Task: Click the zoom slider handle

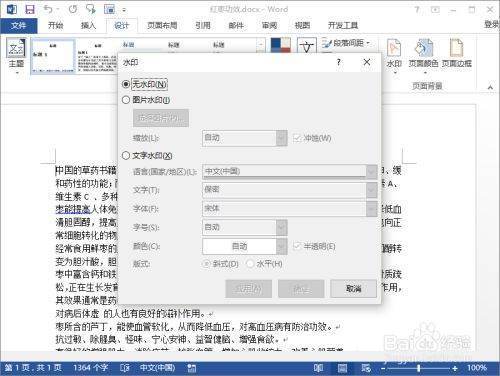Action: pos(419,368)
